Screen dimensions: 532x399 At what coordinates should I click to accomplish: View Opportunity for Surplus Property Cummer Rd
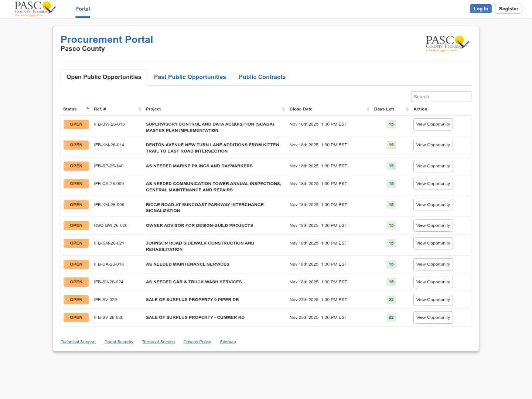pos(433,318)
